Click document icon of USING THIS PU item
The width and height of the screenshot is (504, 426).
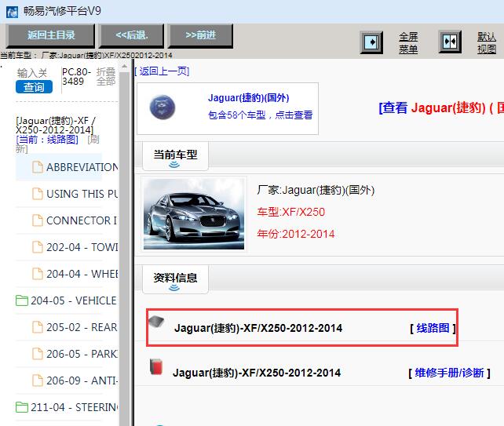(38, 194)
